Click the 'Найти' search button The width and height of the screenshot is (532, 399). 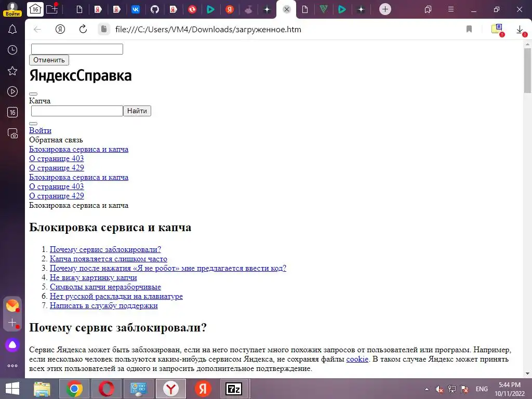137,111
